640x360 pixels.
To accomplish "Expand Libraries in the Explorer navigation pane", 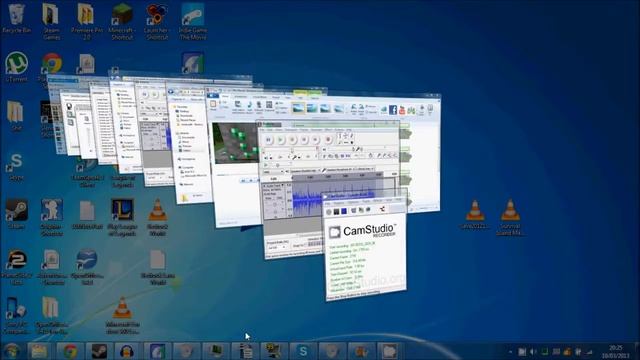I will (183, 133).
